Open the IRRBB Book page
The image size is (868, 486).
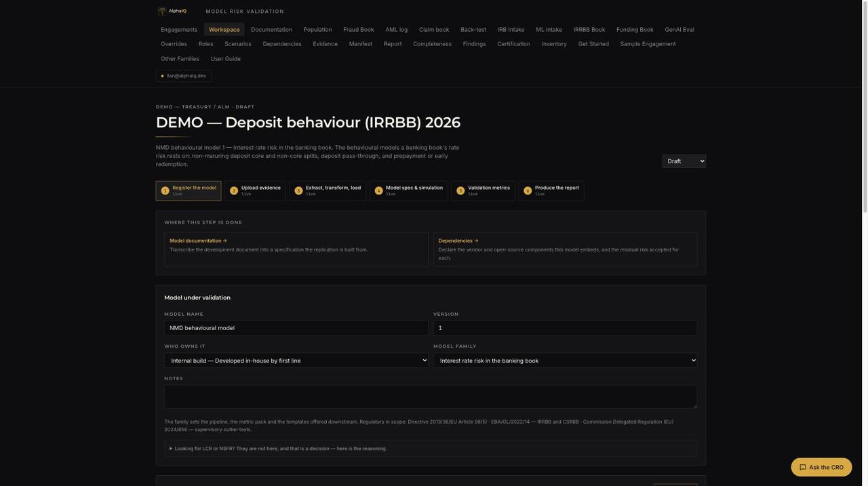589,30
